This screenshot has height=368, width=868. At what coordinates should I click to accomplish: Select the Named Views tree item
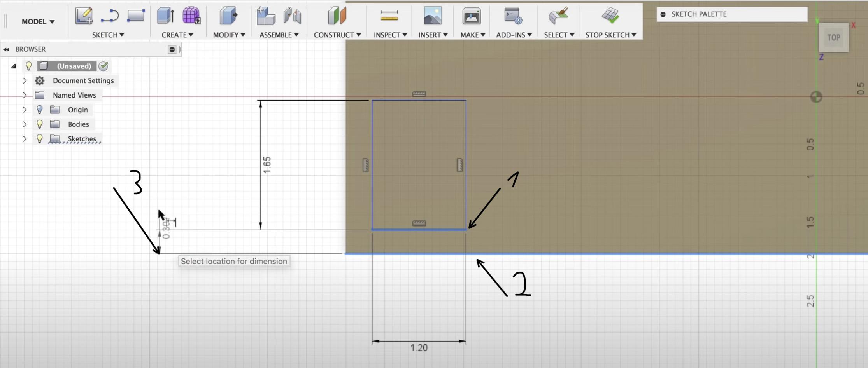[74, 95]
